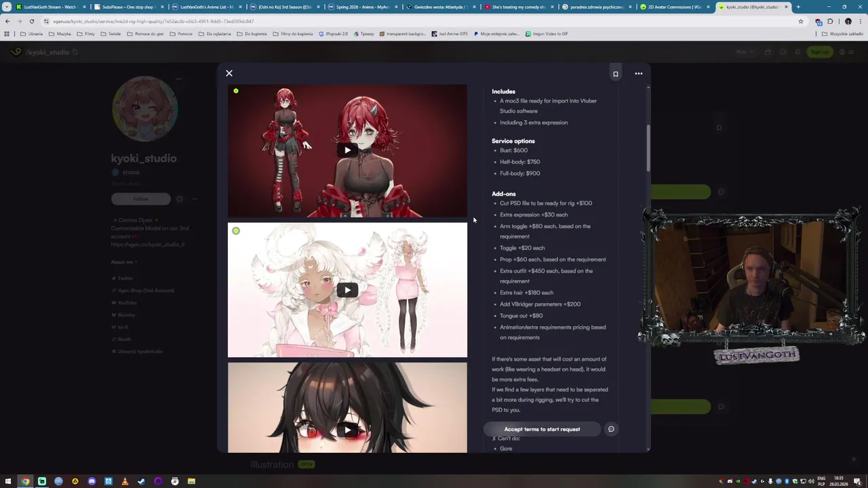Click the Sign up button in header
Screen dimensions: 868x488
819,52
